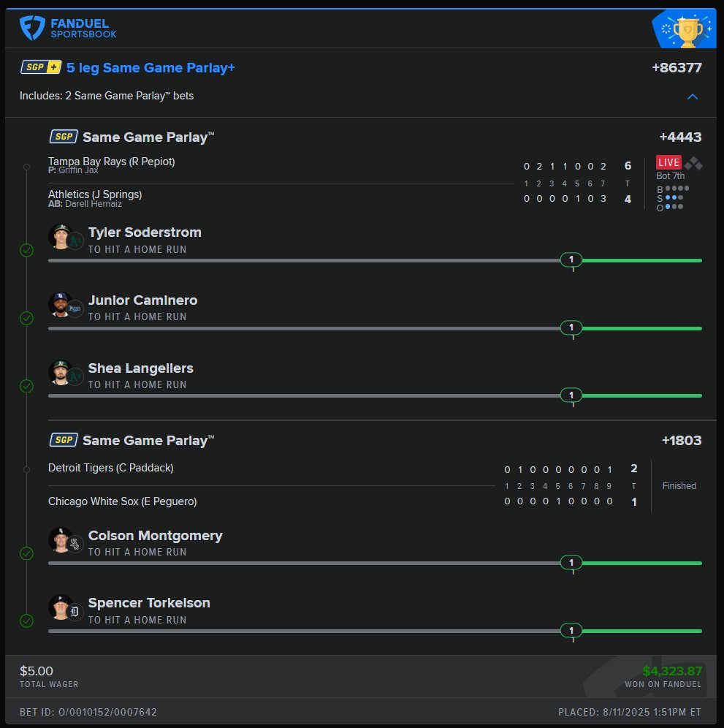Click the Finished game status
This screenshot has height=728, width=724.
[x=679, y=485]
